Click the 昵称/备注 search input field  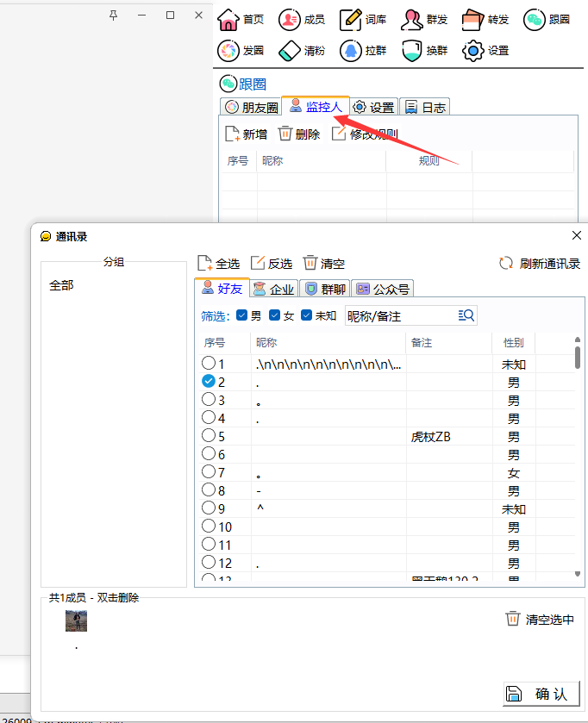[x=401, y=315]
